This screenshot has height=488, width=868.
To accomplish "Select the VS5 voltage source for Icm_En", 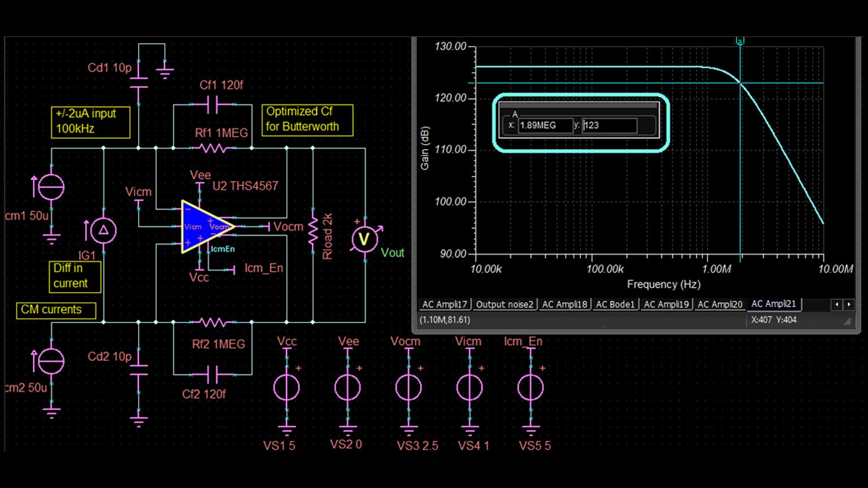I will [531, 387].
